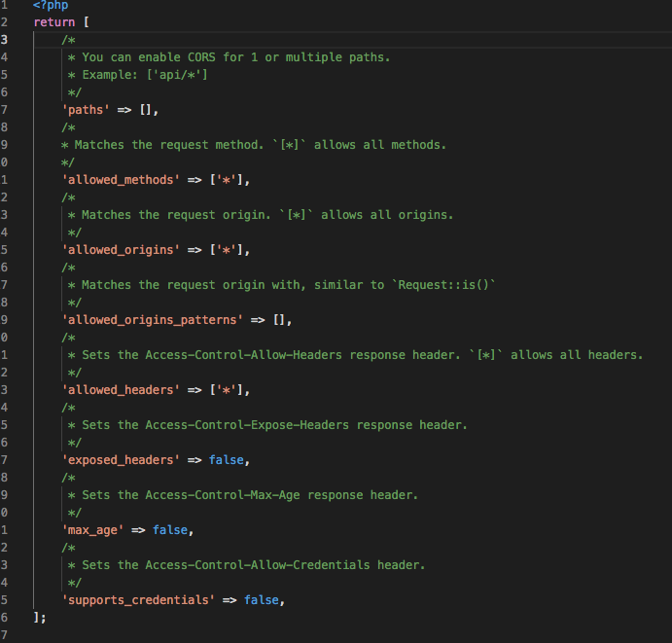Click the 'paths' array key

point(86,110)
